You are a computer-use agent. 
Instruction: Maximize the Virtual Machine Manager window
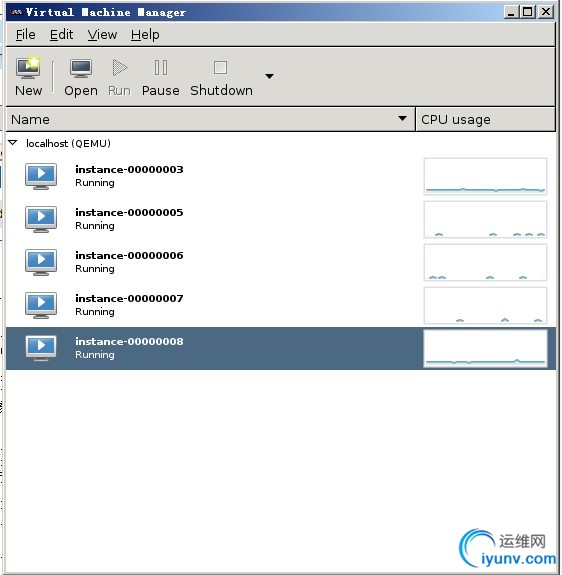pyautogui.click(x=528, y=12)
